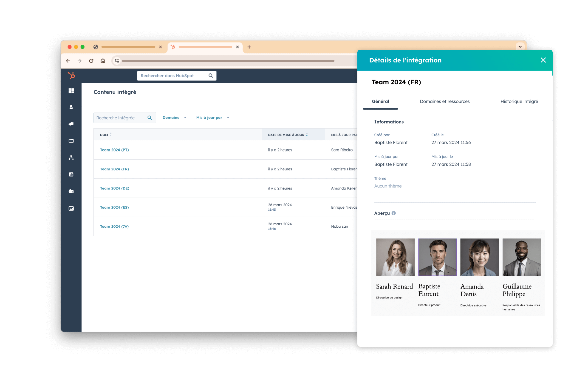Click the site settings icon in address bar
The height and width of the screenshot is (384, 588).
[x=117, y=61]
